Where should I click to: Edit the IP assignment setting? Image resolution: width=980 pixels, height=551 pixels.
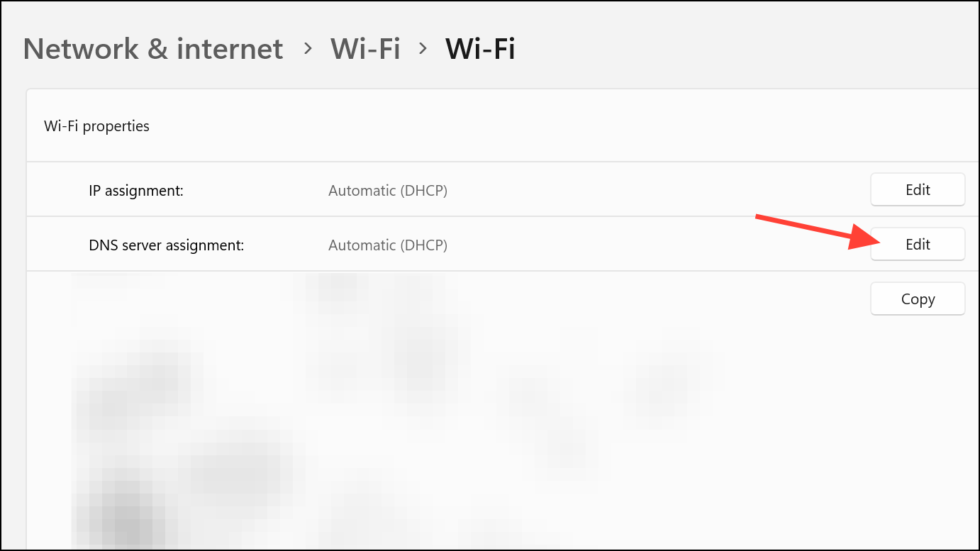pos(918,189)
